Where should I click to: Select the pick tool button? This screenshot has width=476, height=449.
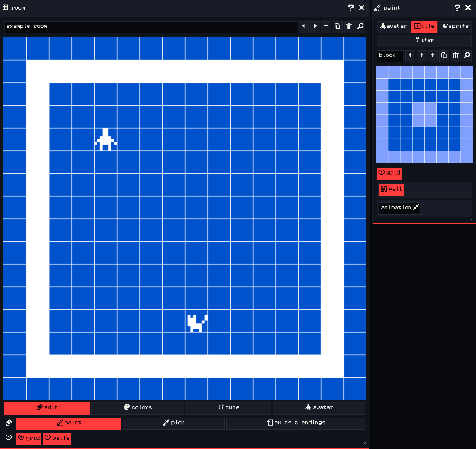[174, 423]
